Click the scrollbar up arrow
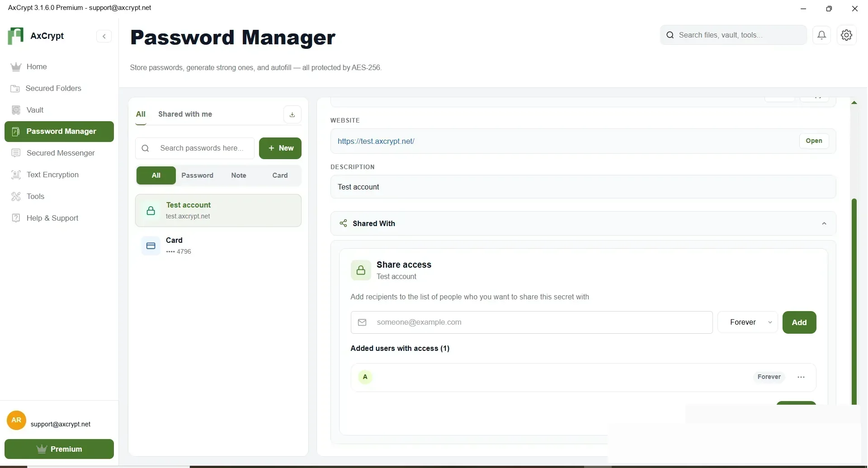Screen dimensions: 868x468 tap(854, 103)
